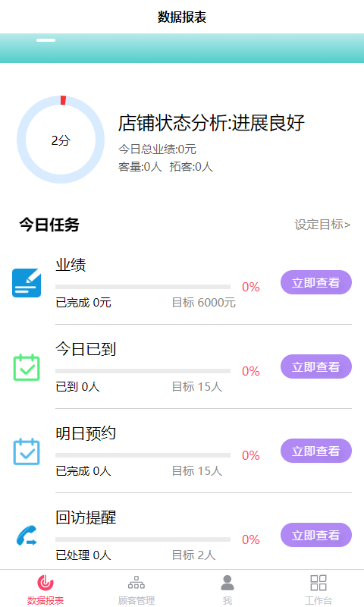Click 立即查看 button for 回访提醒

tap(316, 536)
